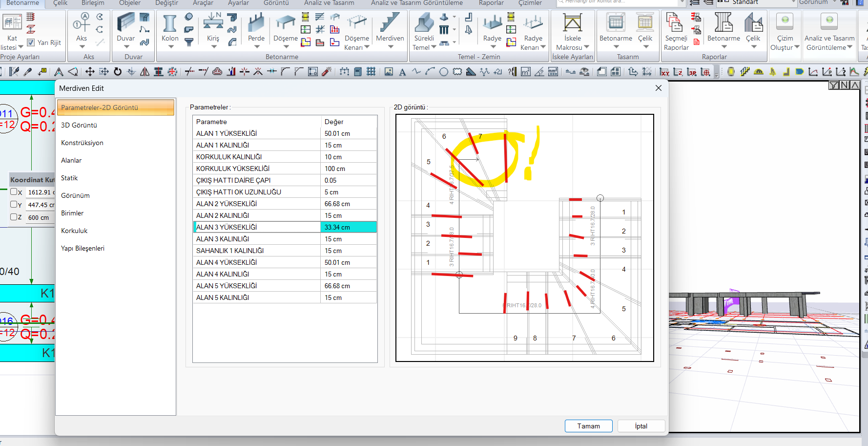Click the grid icon in second toolbar

pyautogui.click(x=371, y=72)
